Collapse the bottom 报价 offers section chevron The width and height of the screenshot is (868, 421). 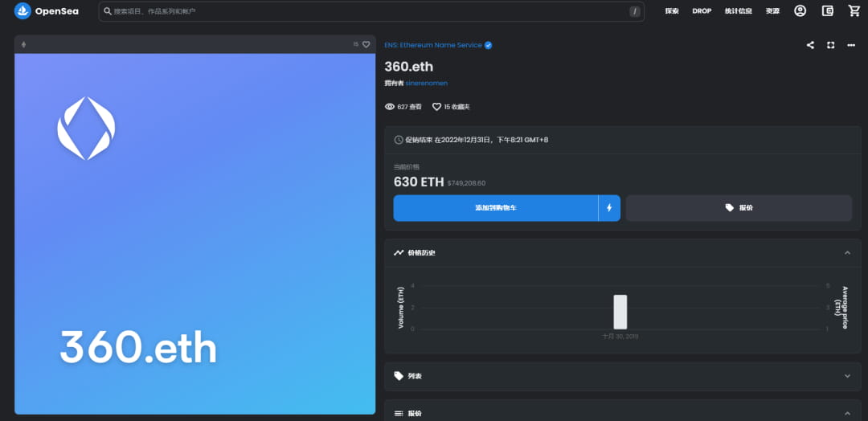847,414
